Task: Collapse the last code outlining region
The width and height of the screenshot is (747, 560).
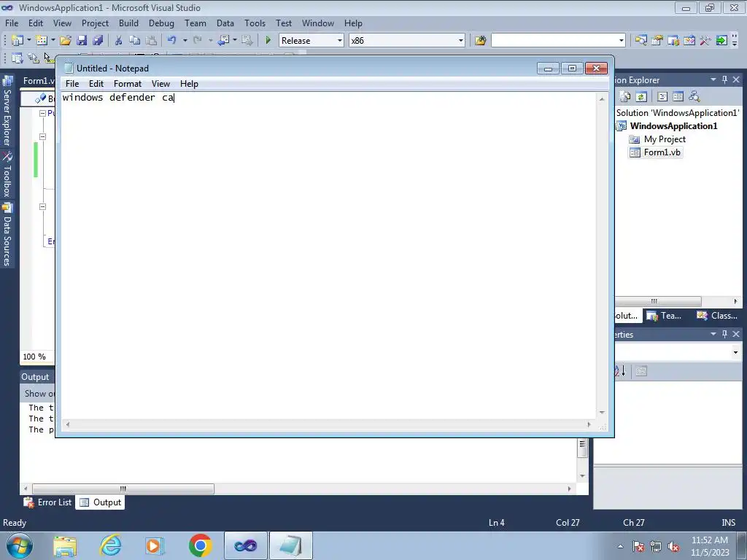Action: (x=42, y=206)
